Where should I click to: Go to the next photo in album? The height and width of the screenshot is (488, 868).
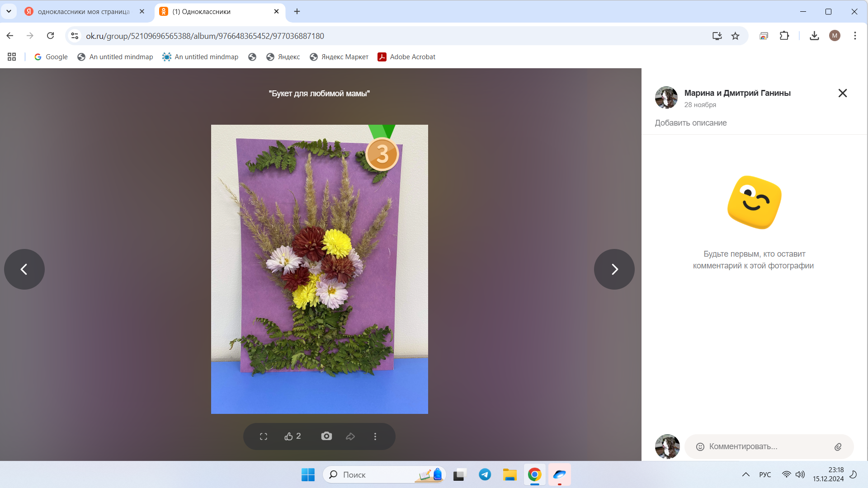[x=614, y=269]
